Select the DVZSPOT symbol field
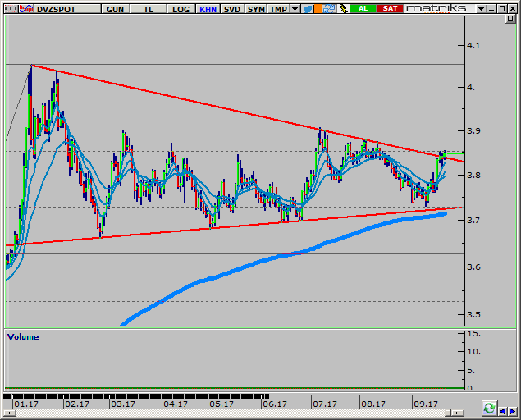 pos(68,9)
